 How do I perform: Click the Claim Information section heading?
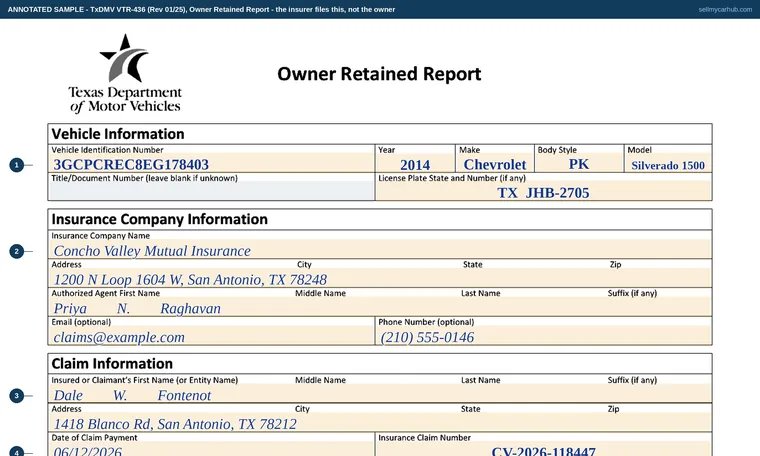pyautogui.click(x=112, y=363)
